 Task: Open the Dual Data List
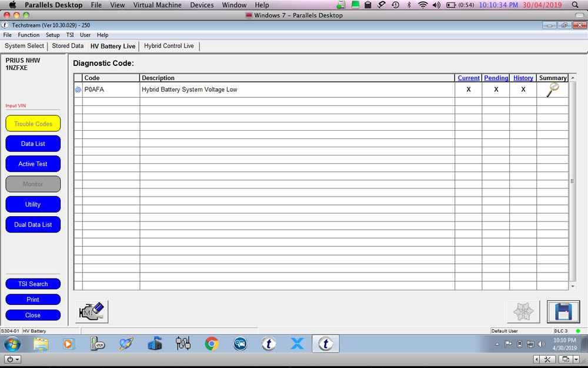[x=33, y=224]
